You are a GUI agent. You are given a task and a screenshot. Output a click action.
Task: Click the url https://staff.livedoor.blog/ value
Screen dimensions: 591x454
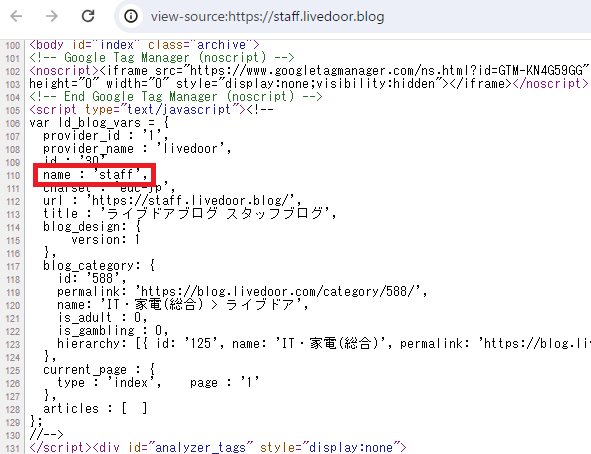(x=193, y=200)
